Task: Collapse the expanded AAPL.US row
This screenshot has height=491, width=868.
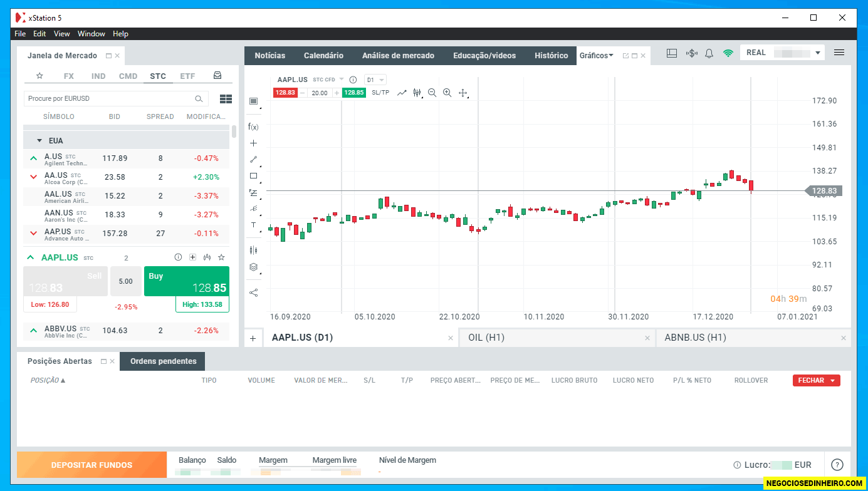Action: (31, 257)
